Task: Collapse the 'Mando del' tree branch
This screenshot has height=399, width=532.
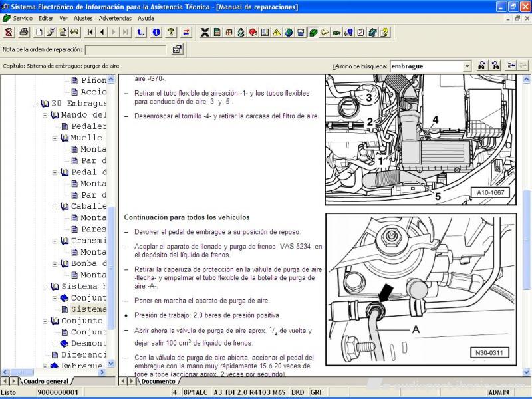Action: tap(46, 115)
